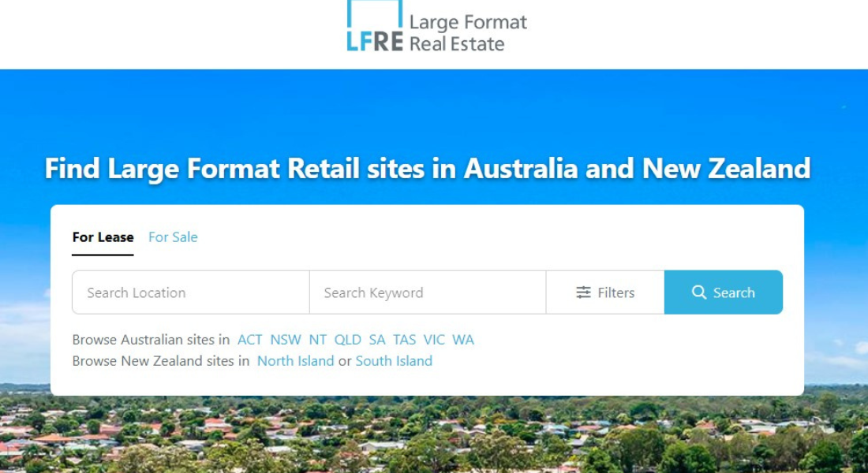Browse NT sites
The height and width of the screenshot is (473, 868).
pyautogui.click(x=317, y=340)
